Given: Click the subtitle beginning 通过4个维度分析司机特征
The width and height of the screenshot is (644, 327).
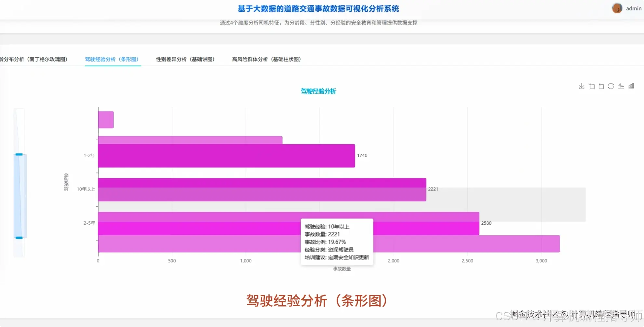Looking at the screenshot, I should (x=318, y=23).
